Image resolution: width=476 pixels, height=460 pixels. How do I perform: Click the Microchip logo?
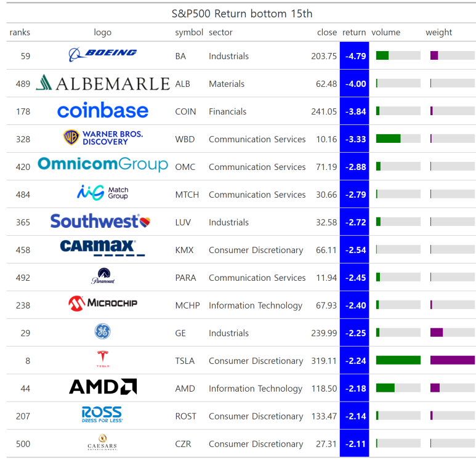tap(103, 304)
